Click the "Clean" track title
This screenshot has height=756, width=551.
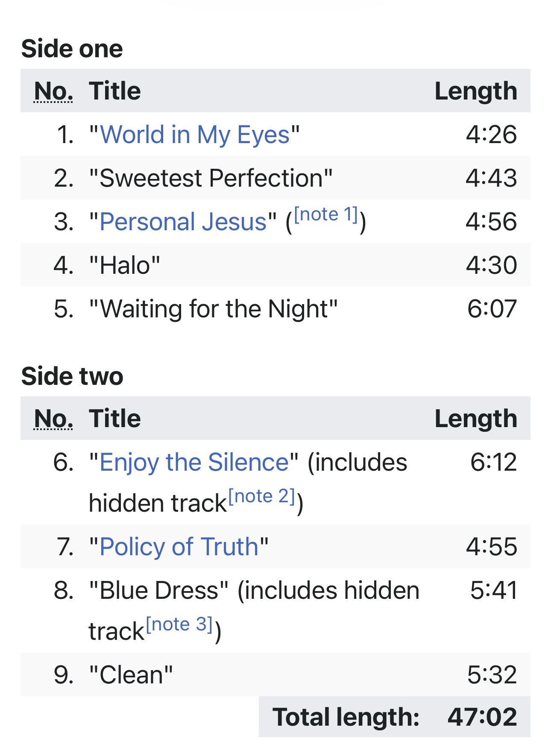click(x=131, y=674)
